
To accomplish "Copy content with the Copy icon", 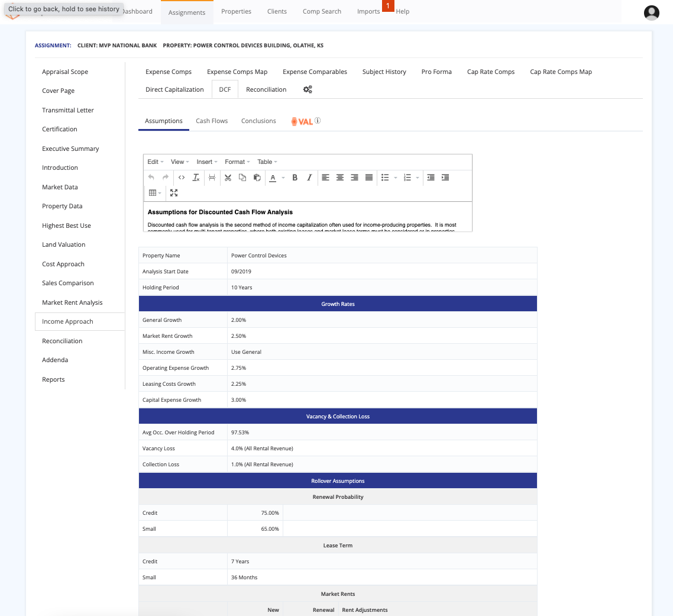I will click(x=243, y=177).
